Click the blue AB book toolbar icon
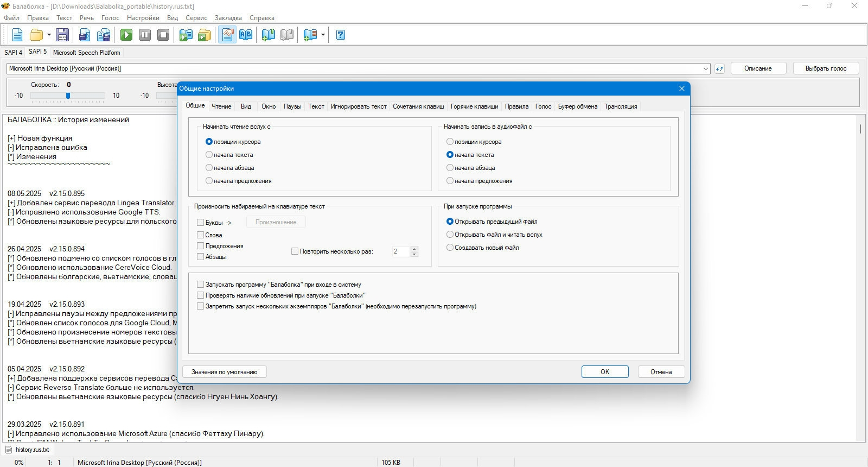This screenshot has width=868, height=467. point(246,35)
